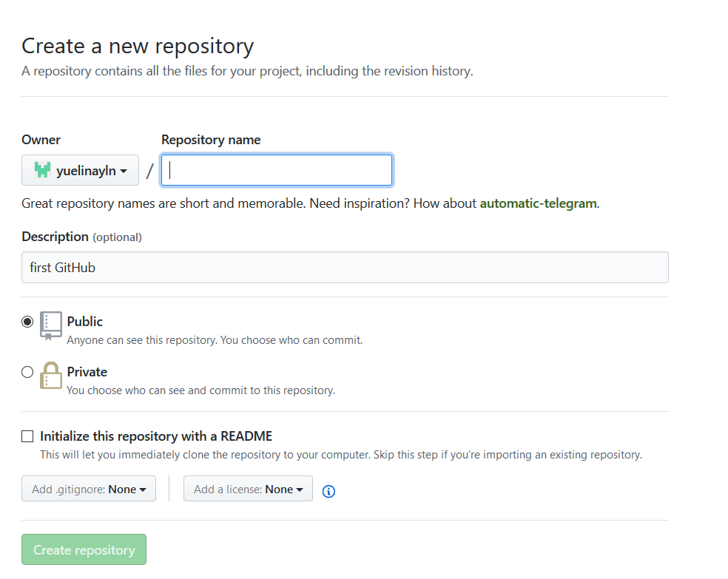The width and height of the screenshot is (728, 579).
Task: Click the Public repository book icon
Action: 50,325
